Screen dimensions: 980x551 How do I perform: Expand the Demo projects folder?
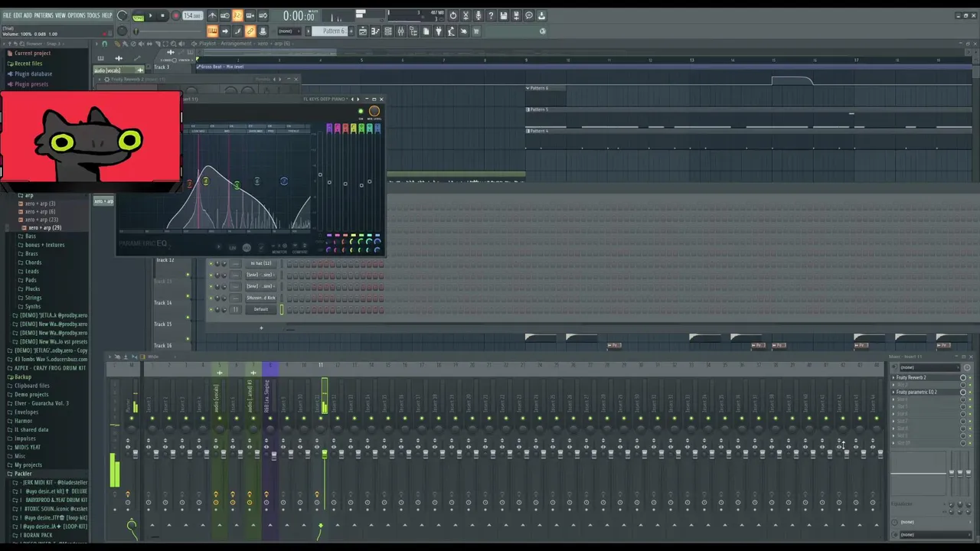tap(31, 394)
